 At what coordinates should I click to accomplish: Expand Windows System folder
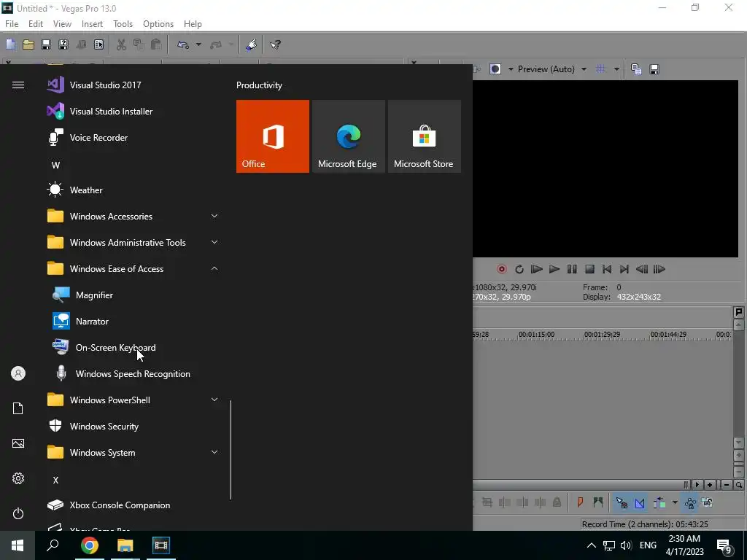coord(133,452)
